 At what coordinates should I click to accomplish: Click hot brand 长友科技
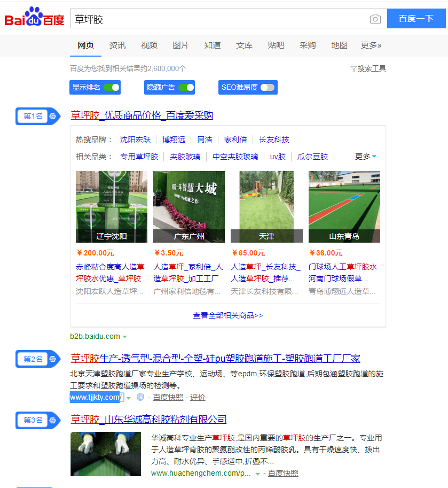tap(274, 140)
